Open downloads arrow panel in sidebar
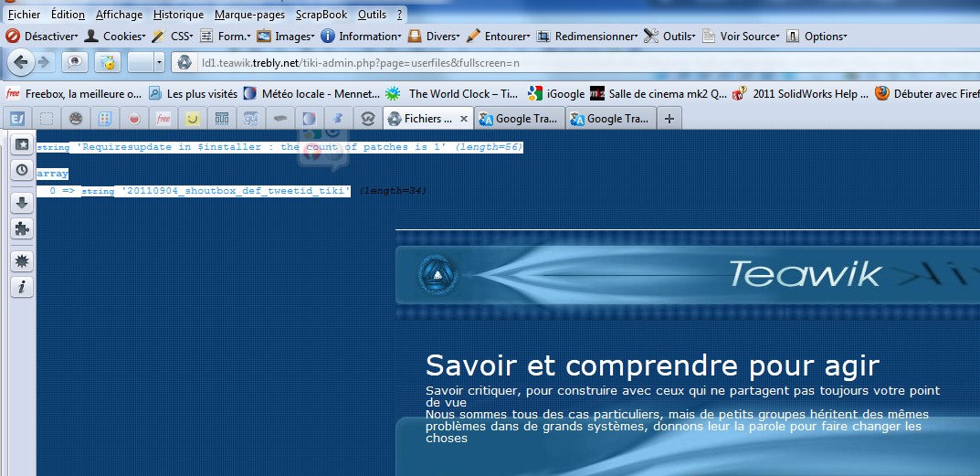Image resolution: width=980 pixels, height=476 pixels. (22, 203)
